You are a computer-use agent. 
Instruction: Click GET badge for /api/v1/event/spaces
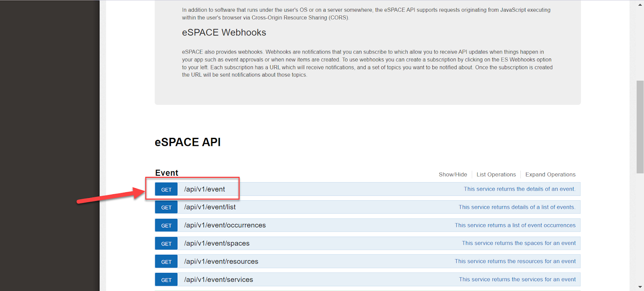click(166, 244)
